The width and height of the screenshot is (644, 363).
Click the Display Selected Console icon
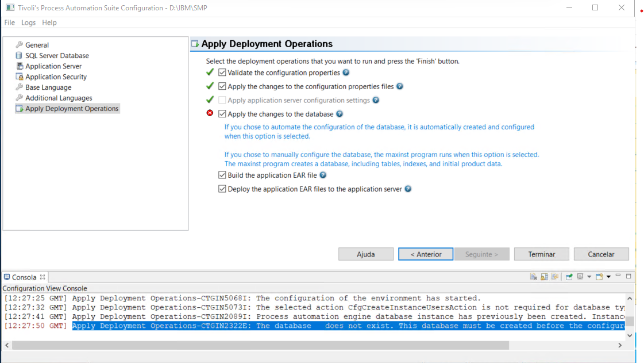coord(580,276)
